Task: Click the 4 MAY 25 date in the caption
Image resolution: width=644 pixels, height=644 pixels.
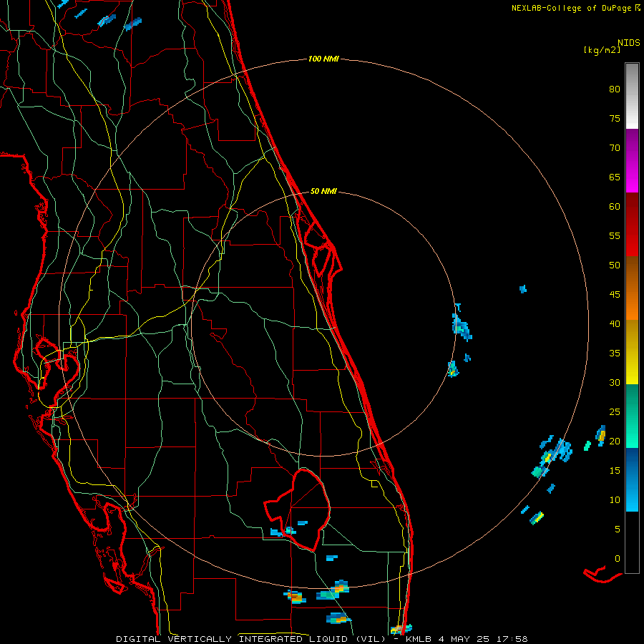Action: point(464,639)
